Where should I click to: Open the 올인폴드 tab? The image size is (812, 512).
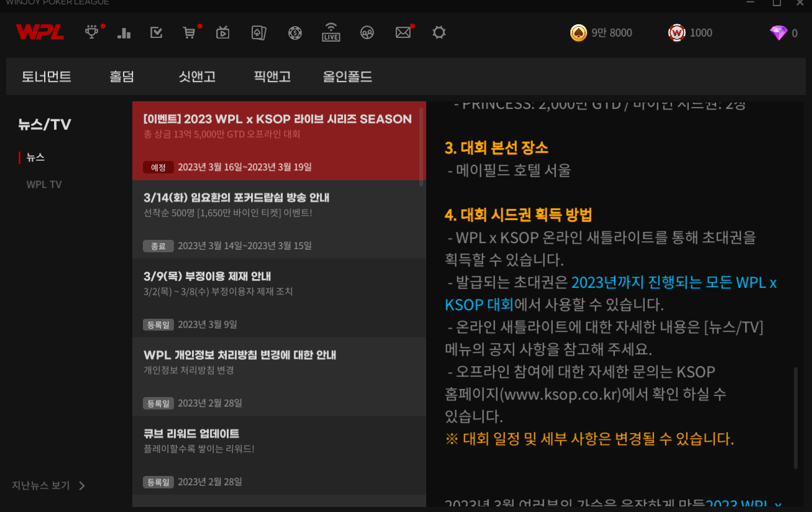[347, 77]
